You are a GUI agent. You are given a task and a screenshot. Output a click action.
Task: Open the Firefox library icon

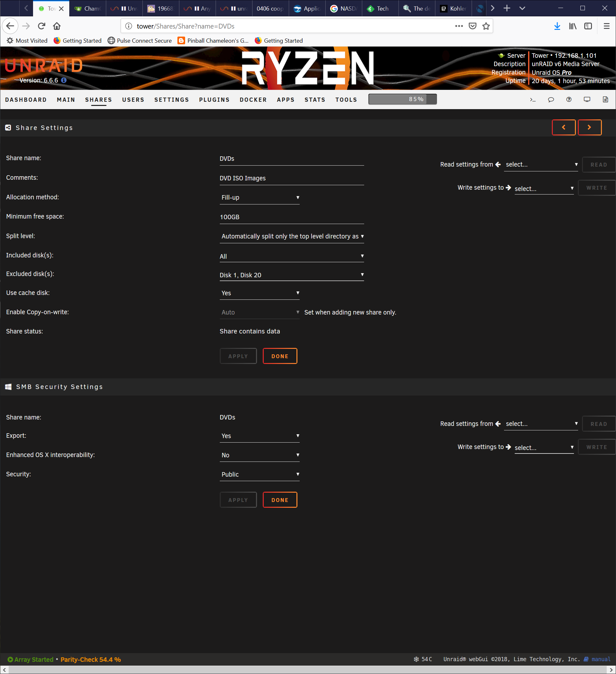click(x=573, y=26)
